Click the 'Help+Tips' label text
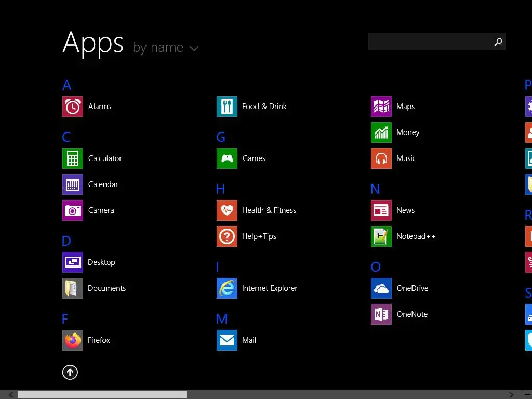This screenshot has height=399, width=532. click(259, 236)
